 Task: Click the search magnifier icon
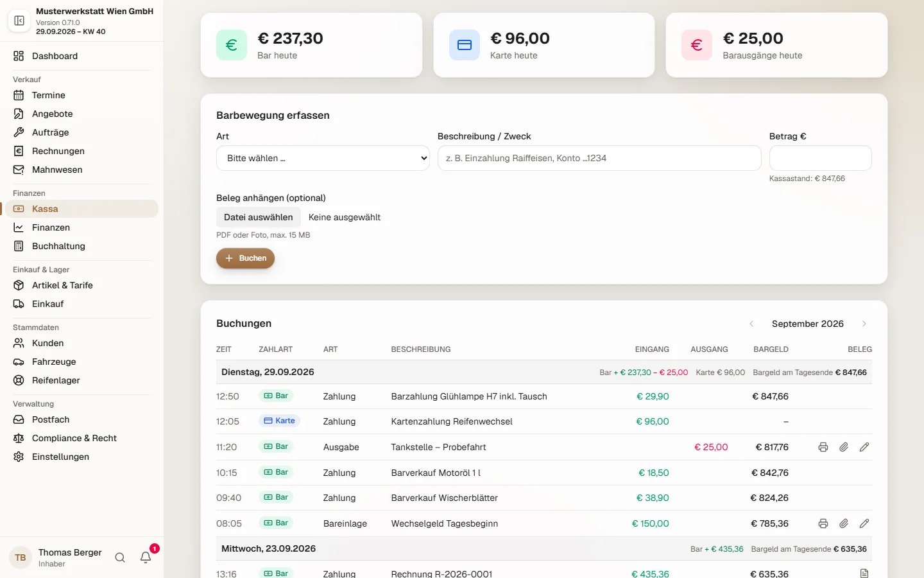coord(120,557)
